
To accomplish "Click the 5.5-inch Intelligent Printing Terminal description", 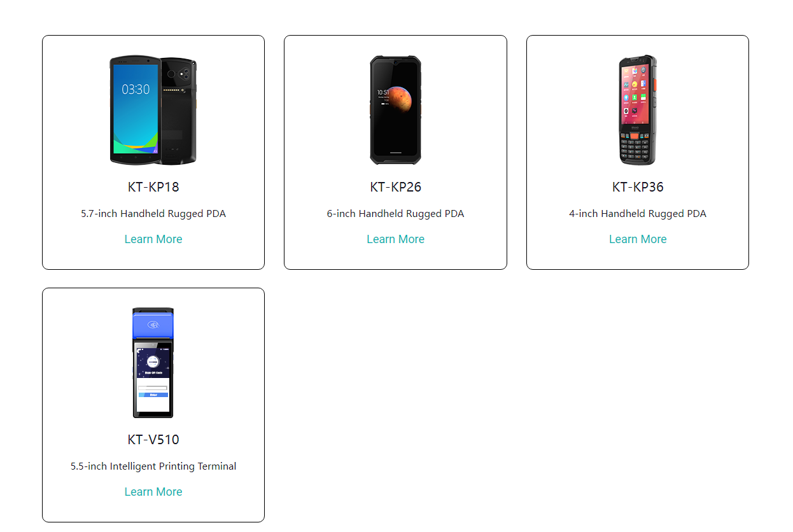I will tap(153, 466).
